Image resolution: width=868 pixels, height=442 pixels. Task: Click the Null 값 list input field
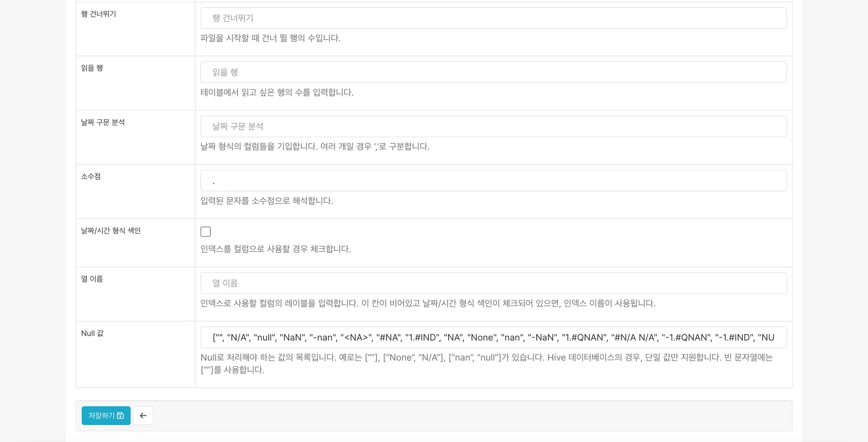pyautogui.click(x=493, y=337)
